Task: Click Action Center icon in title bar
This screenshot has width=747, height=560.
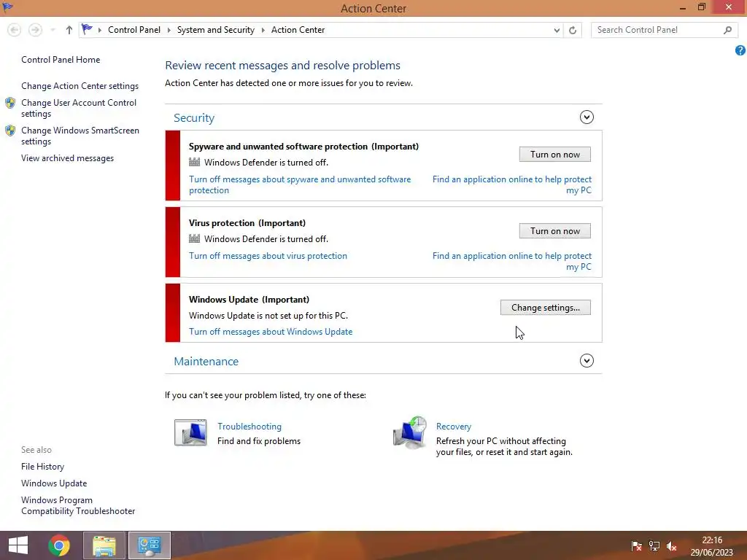Action: click(x=7, y=7)
